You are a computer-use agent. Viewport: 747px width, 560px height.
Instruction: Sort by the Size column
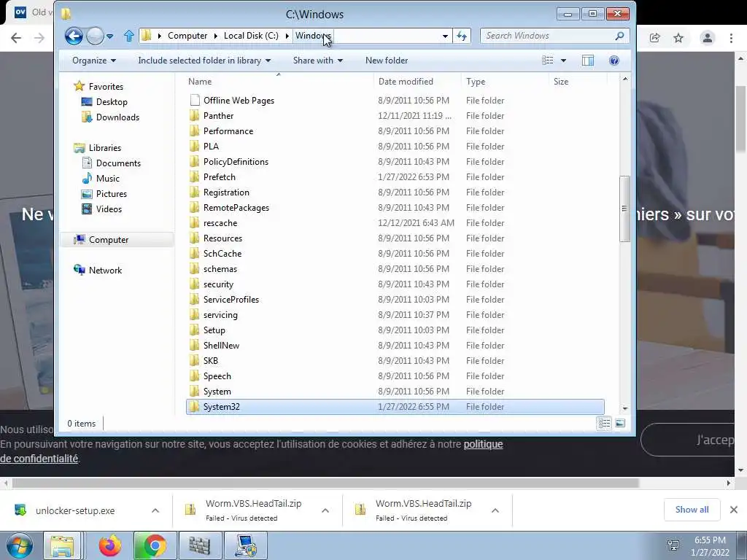pyautogui.click(x=578, y=82)
